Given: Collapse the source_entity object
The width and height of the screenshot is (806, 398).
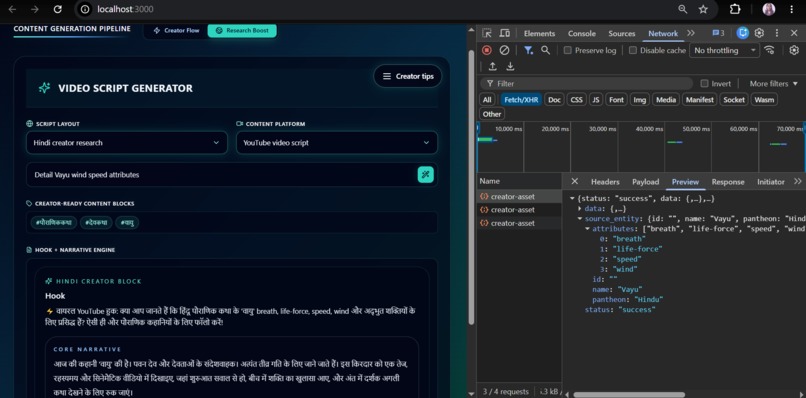Looking at the screenshot, I should 580,219.
